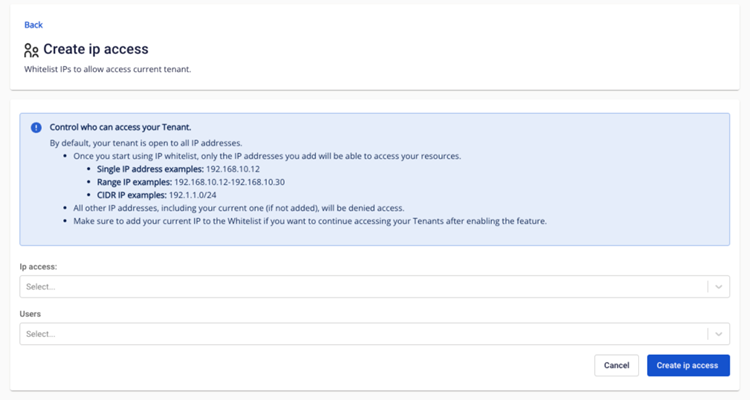Click the "Create ip access" page heading
750x400 pixels.
pyautogui.click(x=96, y=49)
